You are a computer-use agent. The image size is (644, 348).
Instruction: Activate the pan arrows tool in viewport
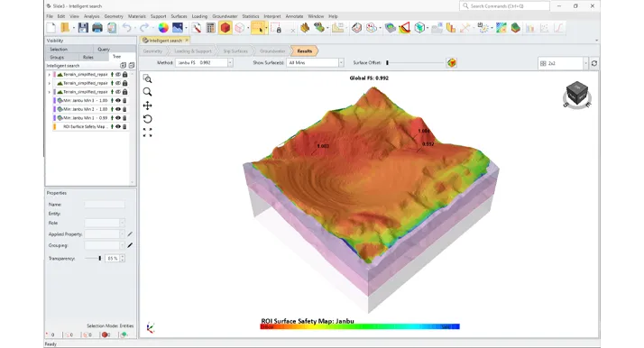147,105
